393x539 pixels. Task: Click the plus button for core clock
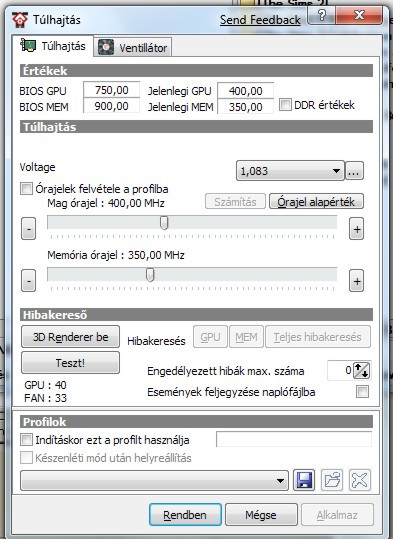click(357, 229)
